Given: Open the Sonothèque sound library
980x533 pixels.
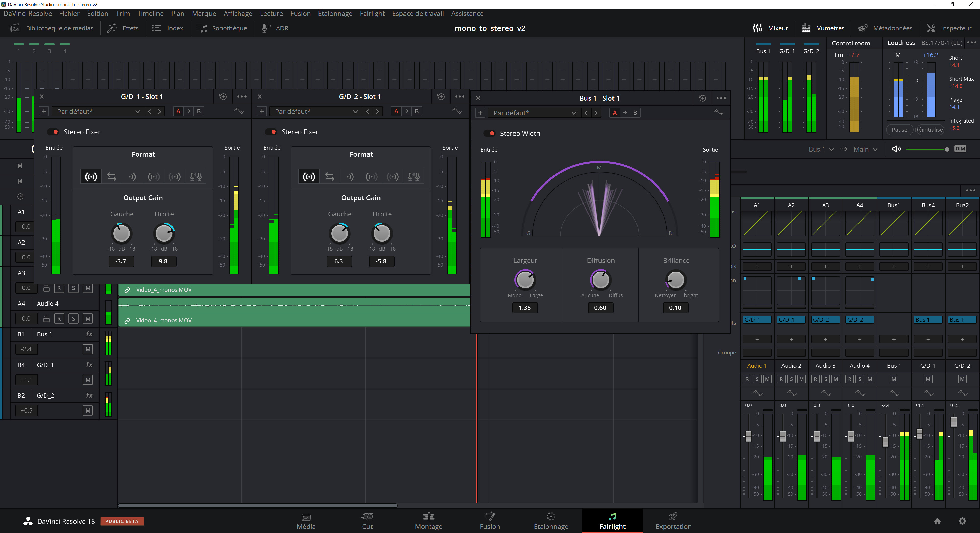Looking at the screenshot, I should [222, 28].
